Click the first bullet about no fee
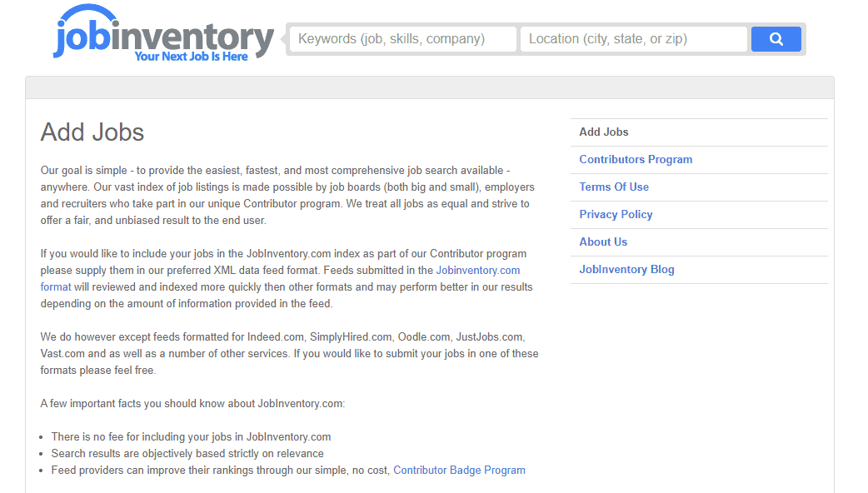Viewport: 868px width, 493px height. tap(191, 436)
